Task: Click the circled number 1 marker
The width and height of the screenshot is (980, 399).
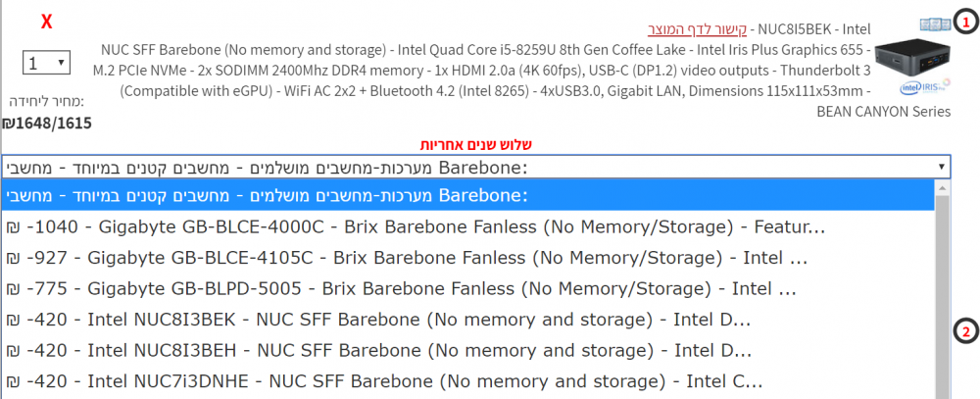Action: 966,24
